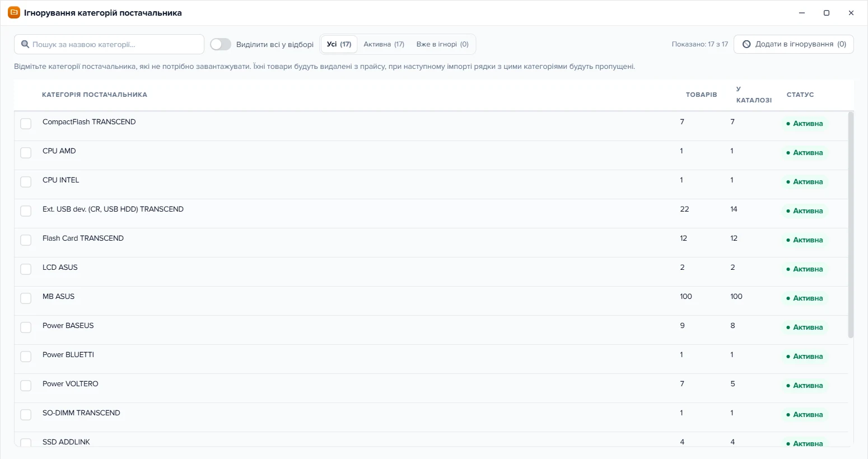Viewport: 868px width, 459px height.
Task: Click the Статус column header
Action: pos(800,95)
